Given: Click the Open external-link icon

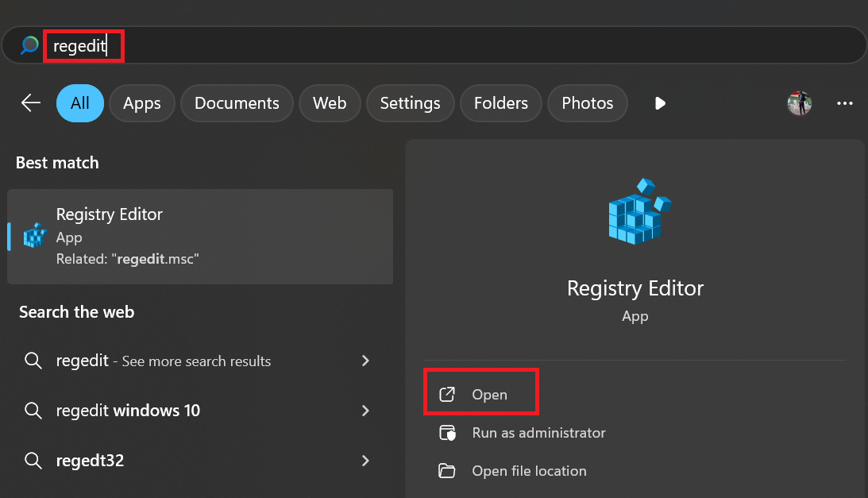Looking at the screenshot, I should tap(447, 395).
